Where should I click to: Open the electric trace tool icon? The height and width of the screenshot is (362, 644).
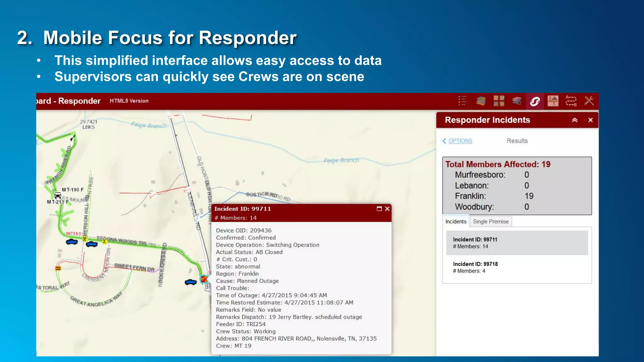553,101
